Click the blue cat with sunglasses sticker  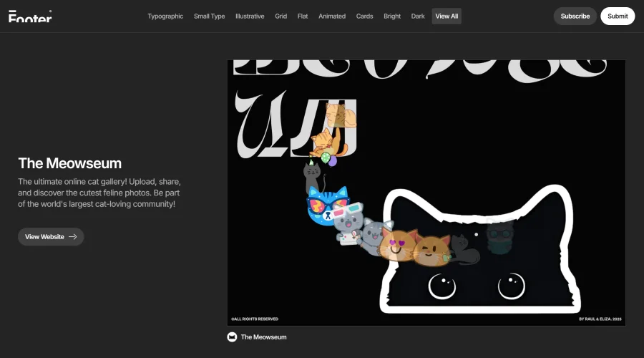[x=327, y=205]
